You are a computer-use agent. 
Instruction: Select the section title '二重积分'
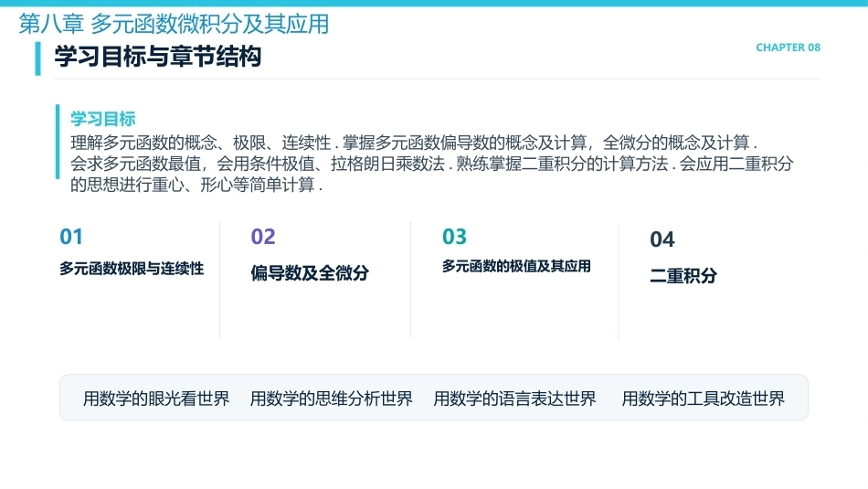(683, 275)
